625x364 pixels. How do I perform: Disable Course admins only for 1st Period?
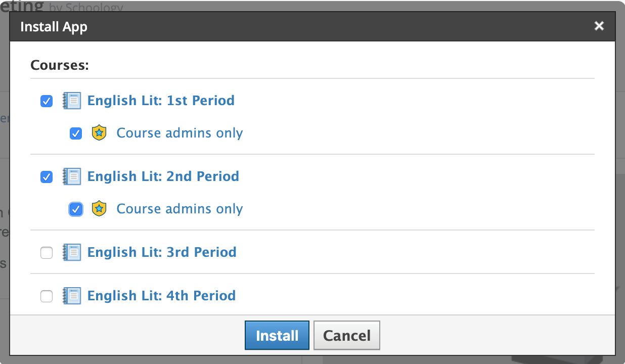pos(76,133)
